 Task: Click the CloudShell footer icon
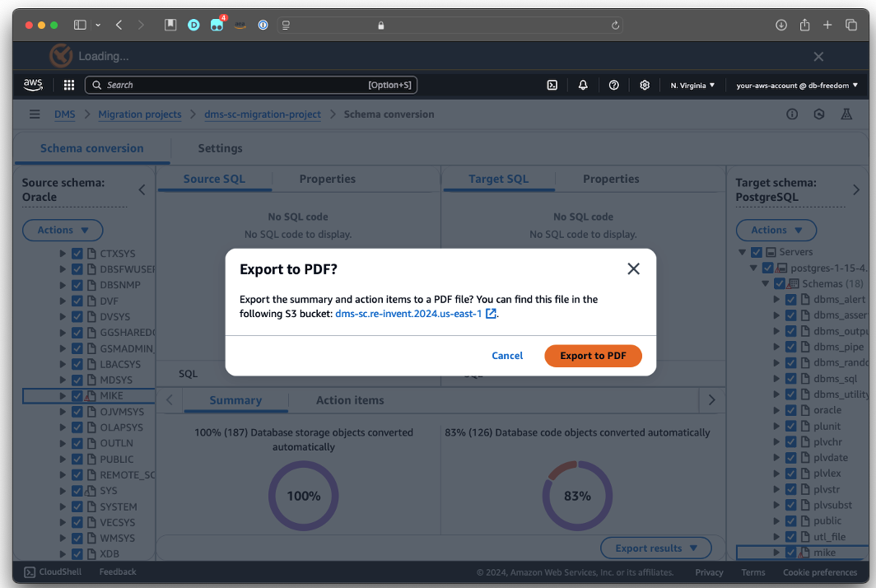click(x=30, y=572)
